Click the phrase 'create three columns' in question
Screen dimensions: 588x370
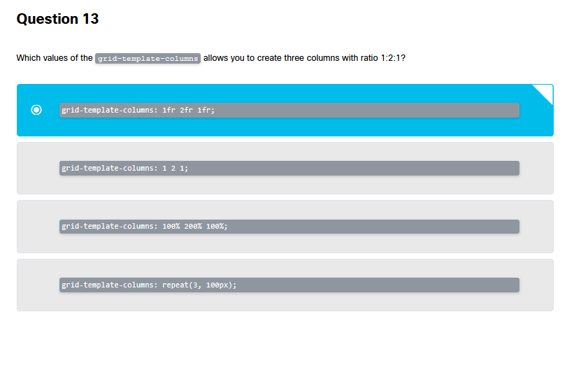tap(294, 58)
